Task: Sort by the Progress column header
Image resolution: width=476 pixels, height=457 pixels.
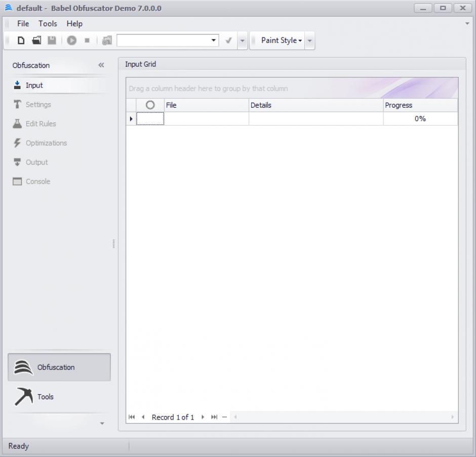Action: 420,105
